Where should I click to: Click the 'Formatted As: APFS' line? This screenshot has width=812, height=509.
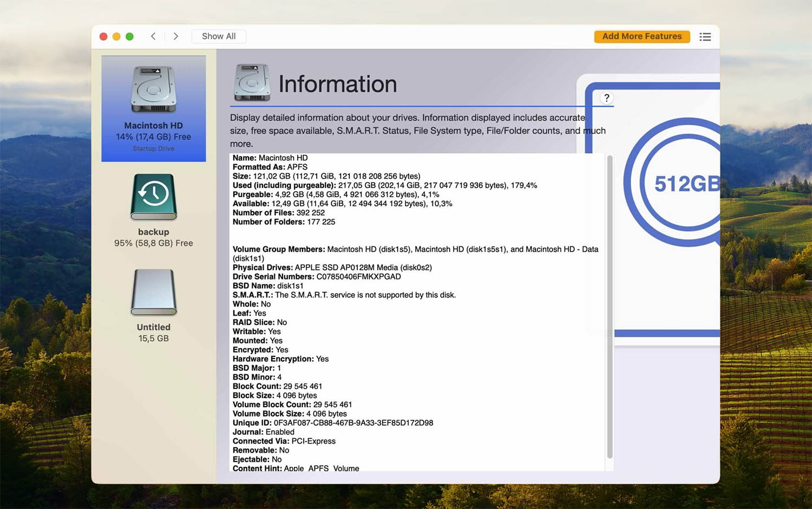pyautogui.click(x=270, y=167)
